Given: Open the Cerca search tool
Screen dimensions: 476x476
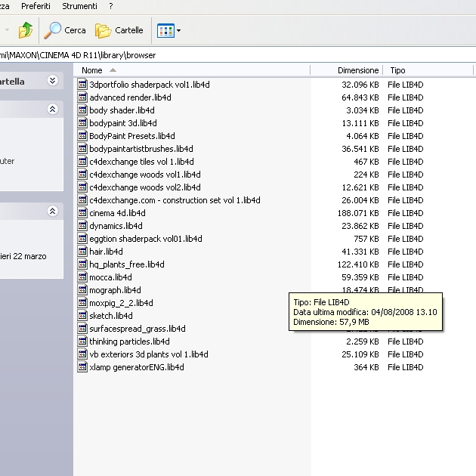Looking at the screenshot, I should pyautogui.click(x=65, y=30).
